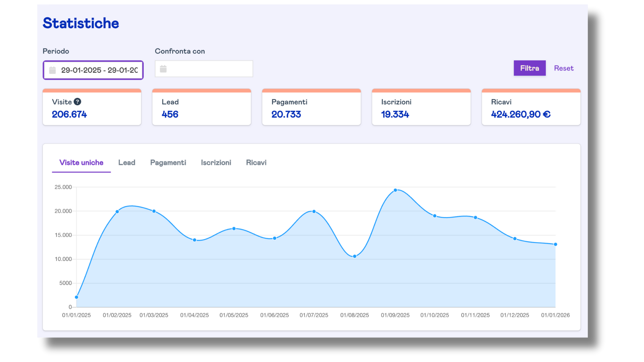Click the question mark help icon beside Visite
This screenshot has width=644, height=362.
(x=77, y=102)
